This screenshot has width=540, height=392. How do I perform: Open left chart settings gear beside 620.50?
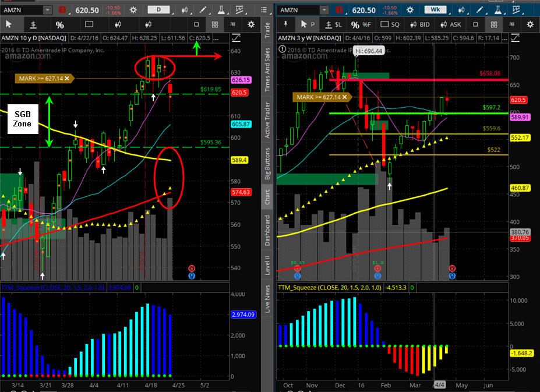pos(133,10)
